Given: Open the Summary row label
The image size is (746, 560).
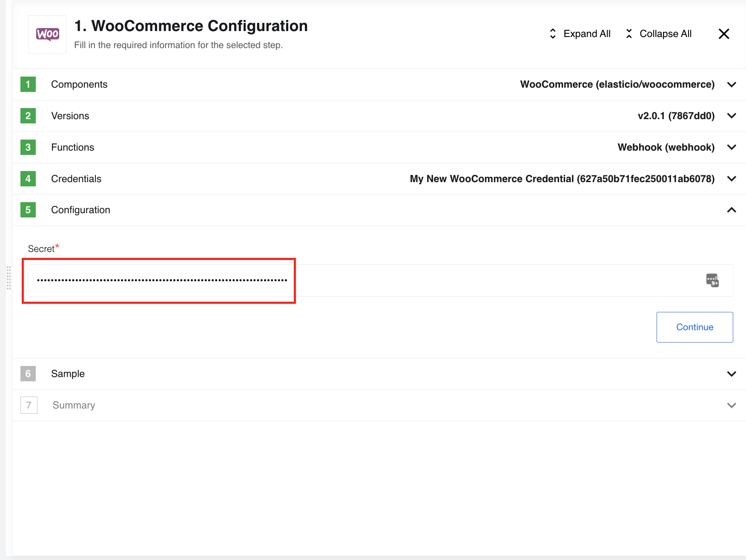Looking at the screenshot, I should 74,405.
